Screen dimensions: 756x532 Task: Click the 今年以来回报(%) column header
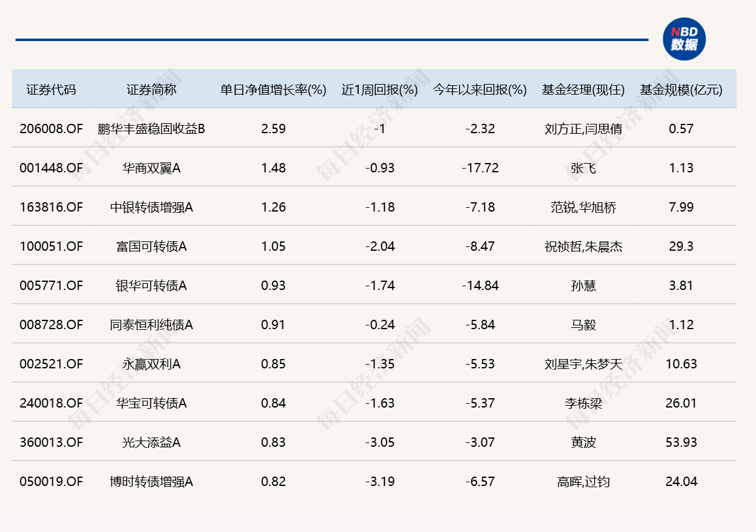[x=480, y=90]
